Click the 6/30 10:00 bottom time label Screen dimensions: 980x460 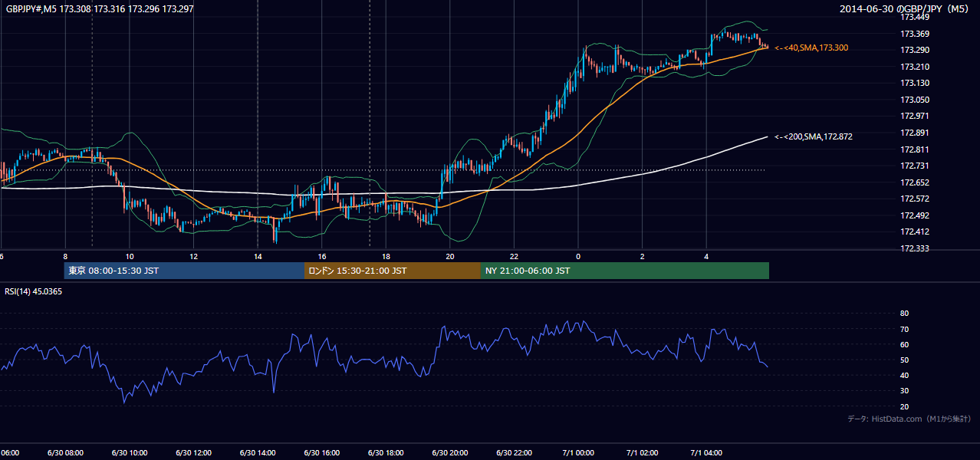click(130, 452)
